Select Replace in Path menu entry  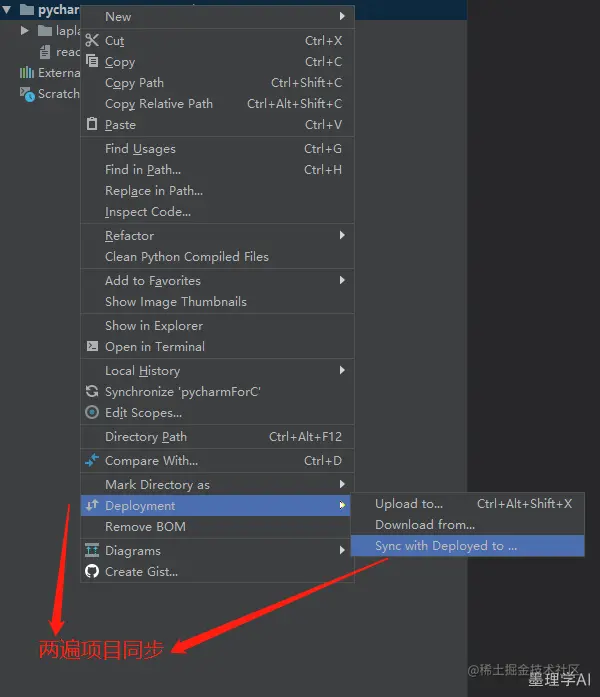click(217, 191)
